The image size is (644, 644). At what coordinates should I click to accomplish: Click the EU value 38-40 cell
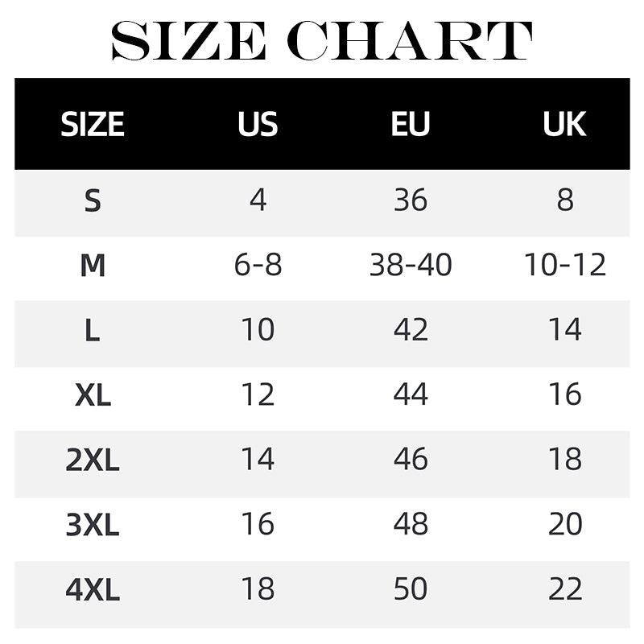pos(411,265)
